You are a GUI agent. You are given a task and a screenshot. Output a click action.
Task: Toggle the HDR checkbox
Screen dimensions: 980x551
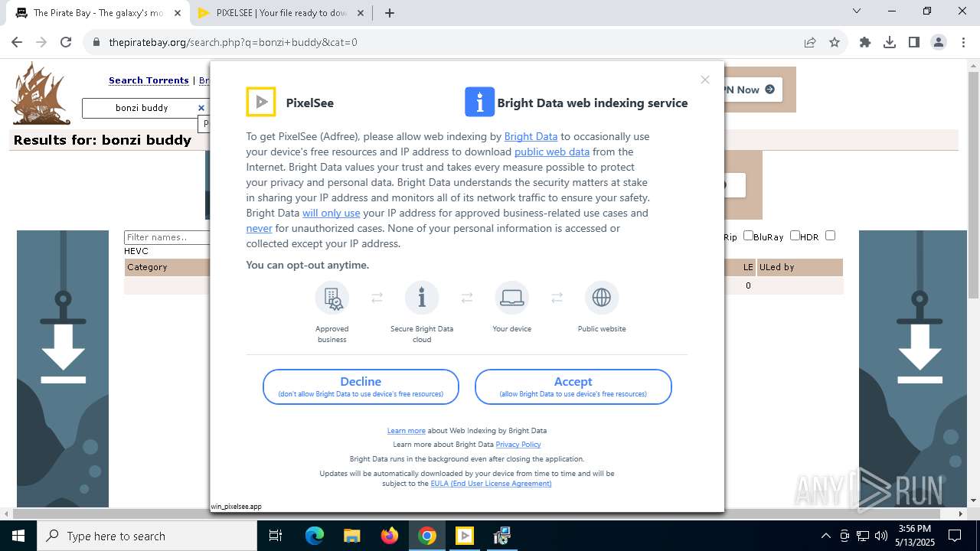pyautogui.click(x=795, y=236)
